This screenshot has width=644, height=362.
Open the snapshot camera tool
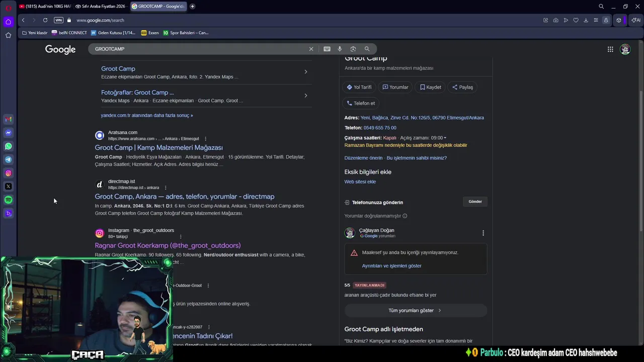[x=555, y=20]
